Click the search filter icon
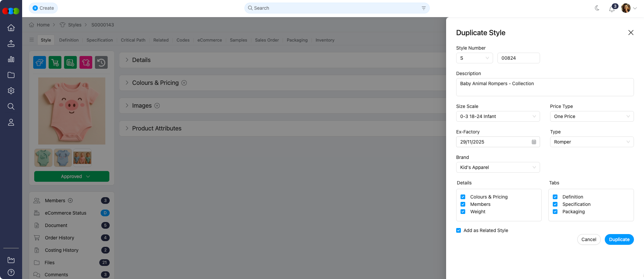Screen dimensions: 644x279 (424, 8)
